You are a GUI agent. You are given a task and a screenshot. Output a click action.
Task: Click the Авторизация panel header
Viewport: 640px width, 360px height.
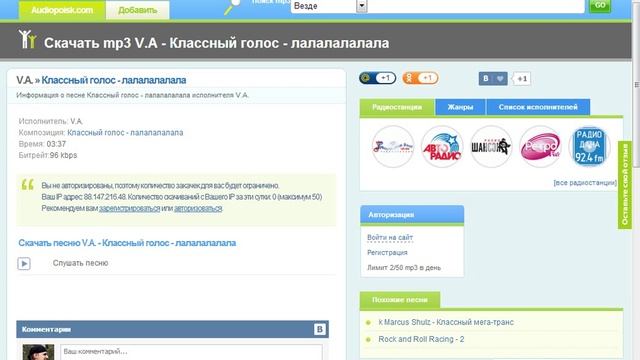412,215
